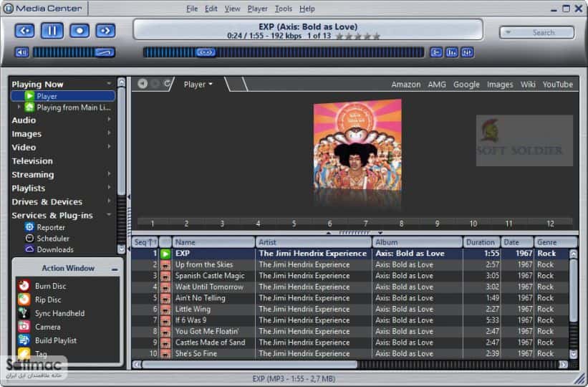Screen dimensions: 588x387
Task: Sort by the Artist column header
Action: (314, 242)
